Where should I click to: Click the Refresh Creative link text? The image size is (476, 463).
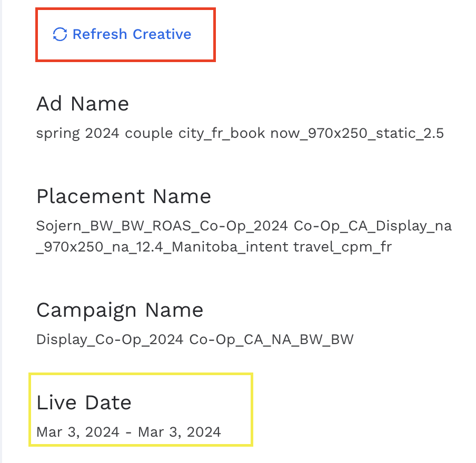point(132,35)
